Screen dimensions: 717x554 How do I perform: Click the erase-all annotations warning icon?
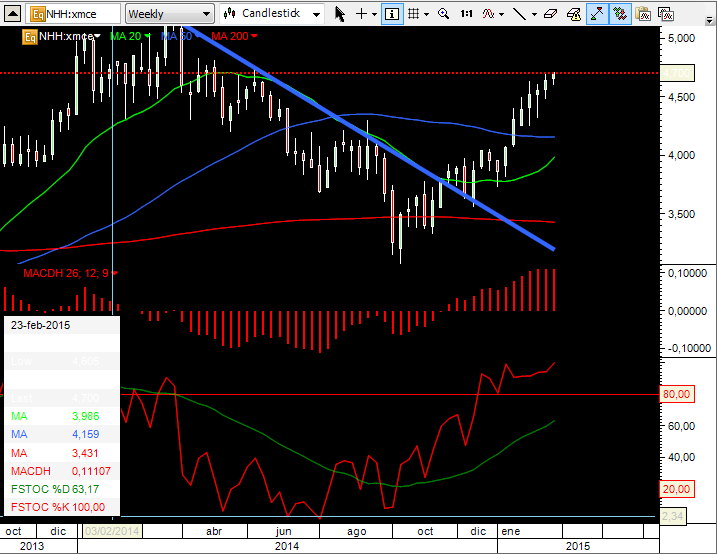(573, 14)
